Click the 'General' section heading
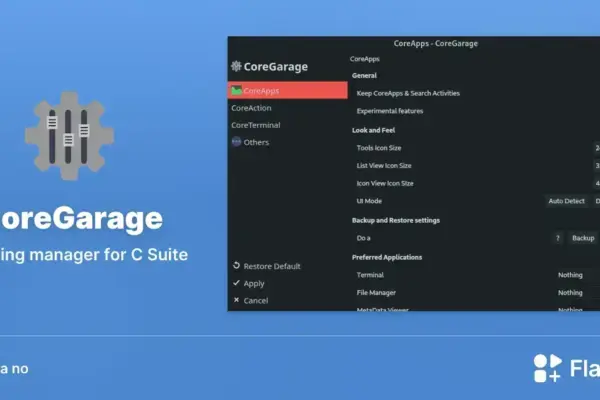The height and width of the screenshot is (400, 600). (x=364, y=76)
